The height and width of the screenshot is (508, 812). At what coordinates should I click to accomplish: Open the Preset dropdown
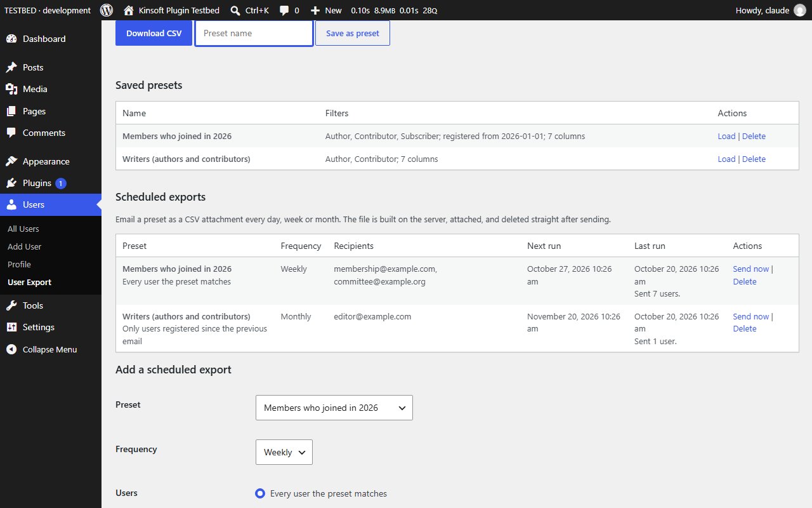click(334, 408)
